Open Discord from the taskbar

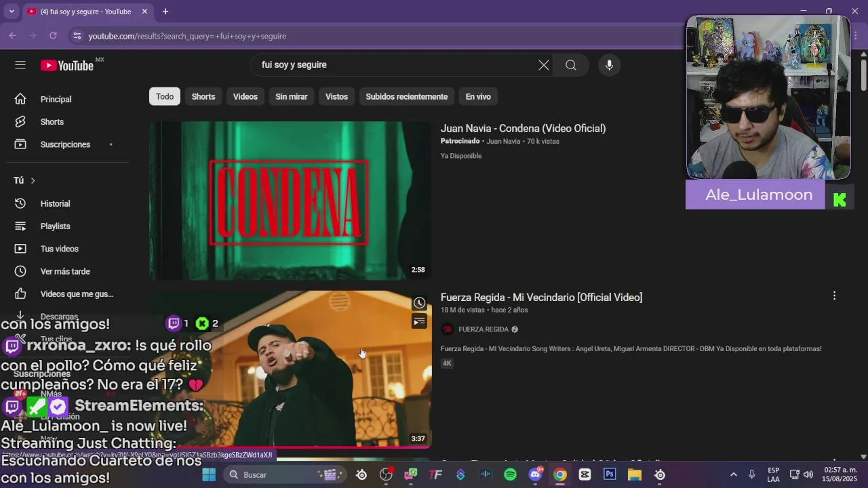pyautogui.click(x=535, y=474)
